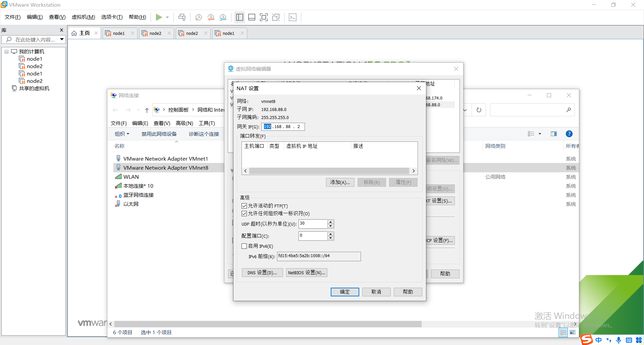Open the recent locations dropdown in 网络连接
644x345 pixels.
tap(138, 110)
